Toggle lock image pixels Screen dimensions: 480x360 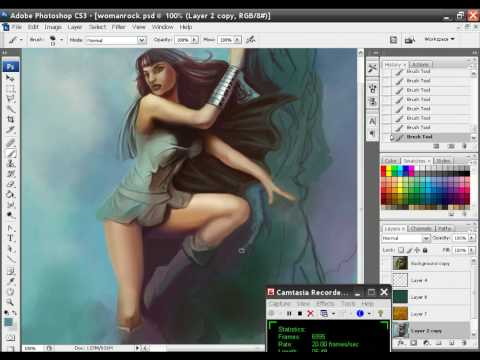(x=409, y=250)
